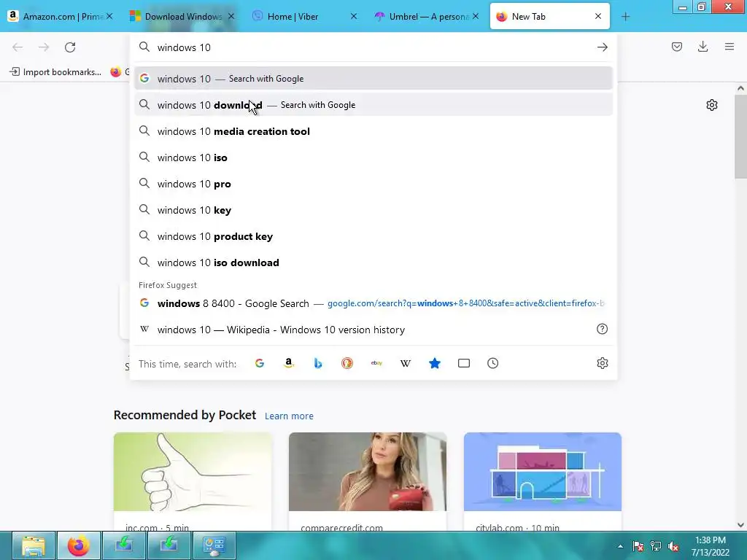Open citylab.com Pocket story
The image size is (747, 560).
click(x=543, y=481)
